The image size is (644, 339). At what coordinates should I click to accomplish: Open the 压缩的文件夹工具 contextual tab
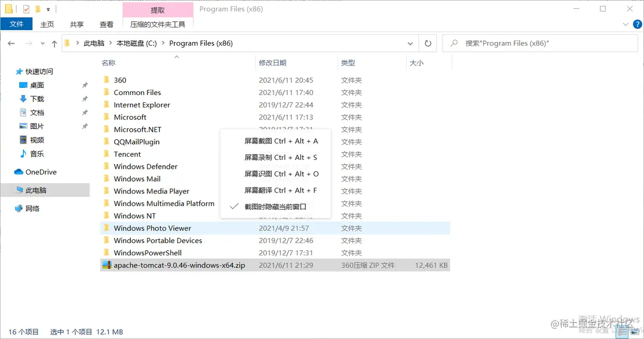pyautogui.click(x=157, y=24)
